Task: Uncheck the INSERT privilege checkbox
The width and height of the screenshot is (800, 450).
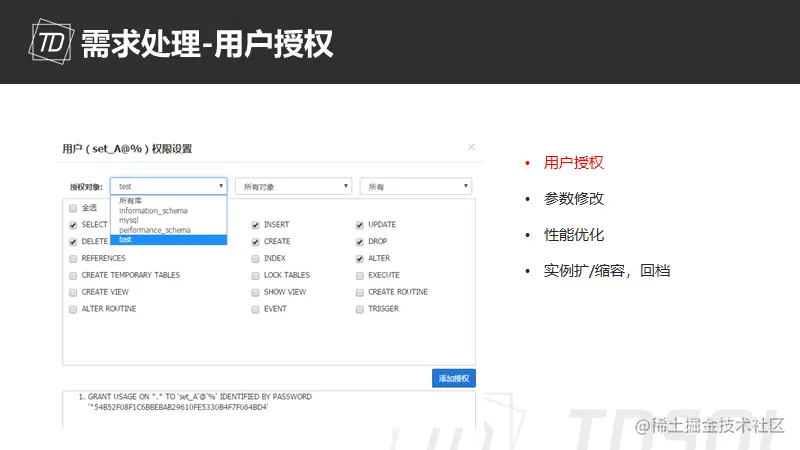Action: 255,225
